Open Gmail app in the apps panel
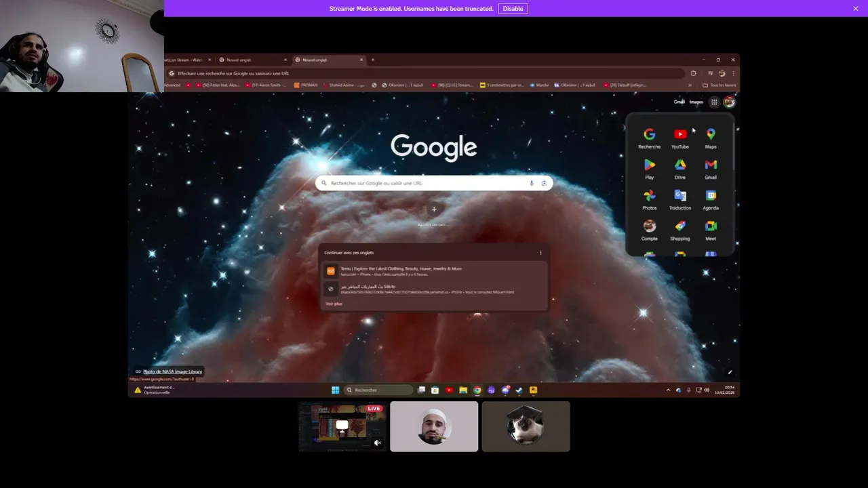Screen dimensions: 868x488 tap(710, 169)
